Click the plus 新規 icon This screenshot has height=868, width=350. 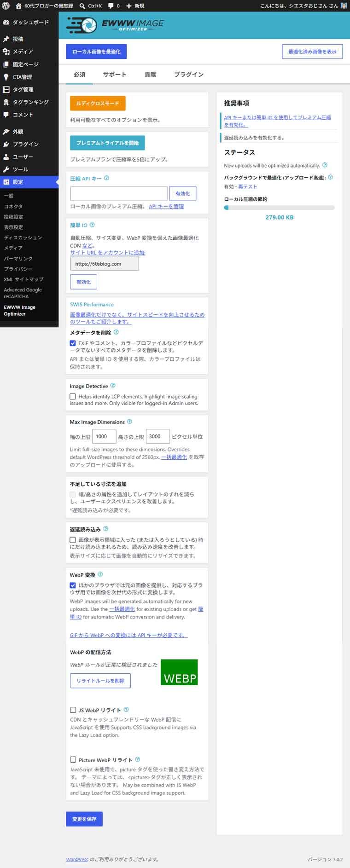[129, 6]
